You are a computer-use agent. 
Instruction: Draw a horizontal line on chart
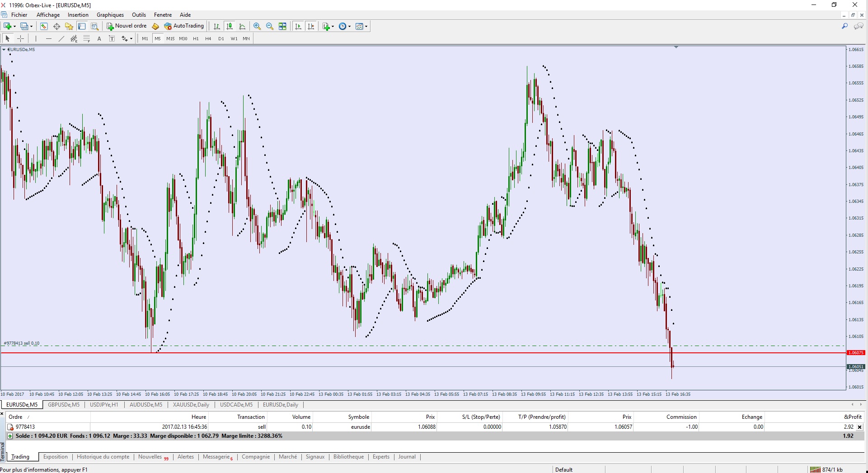[x=49, y=39]
